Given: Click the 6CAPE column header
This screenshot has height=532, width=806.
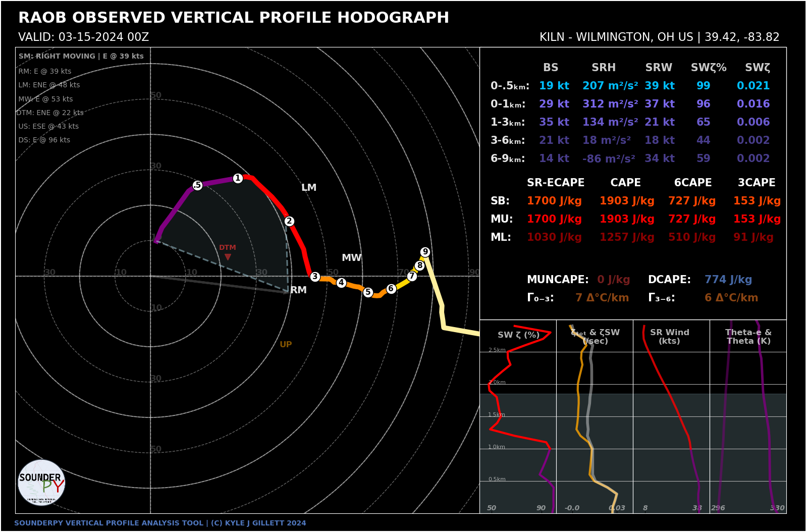Looking at the screenshot, I should coord(693,183).
